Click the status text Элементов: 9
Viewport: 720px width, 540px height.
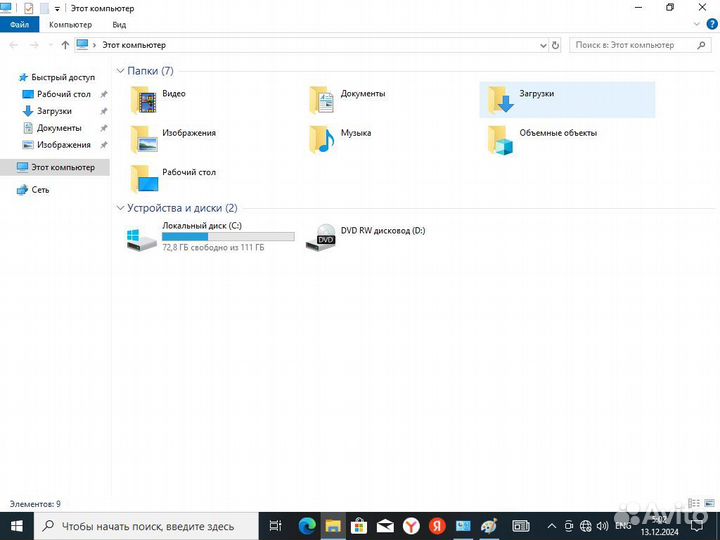click(x=35, y=504)
